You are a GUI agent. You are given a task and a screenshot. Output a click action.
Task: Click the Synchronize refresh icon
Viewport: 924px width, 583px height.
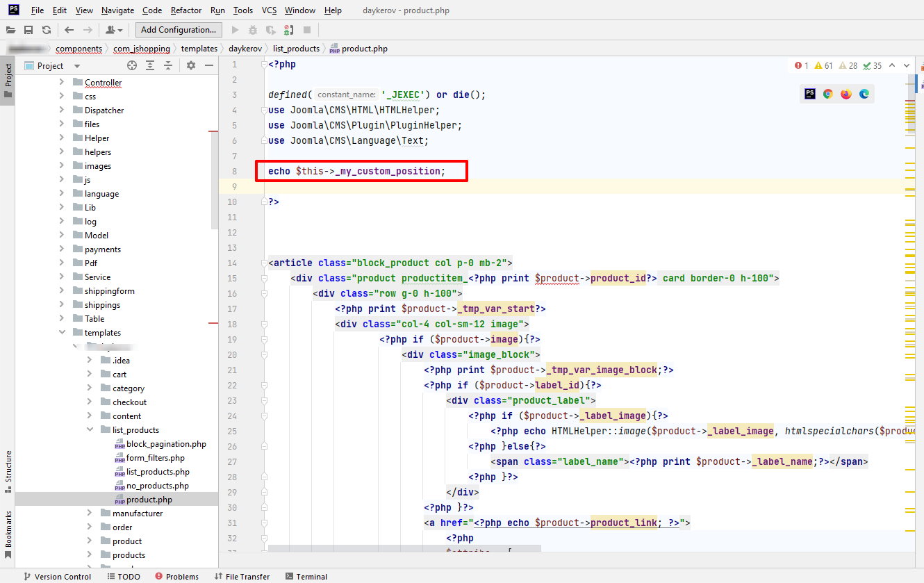pos(47,30)
